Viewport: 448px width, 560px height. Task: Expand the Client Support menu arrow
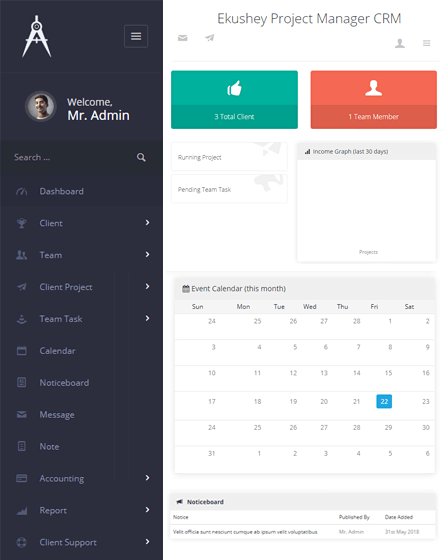pyautogui.click(x=147, y=542)
